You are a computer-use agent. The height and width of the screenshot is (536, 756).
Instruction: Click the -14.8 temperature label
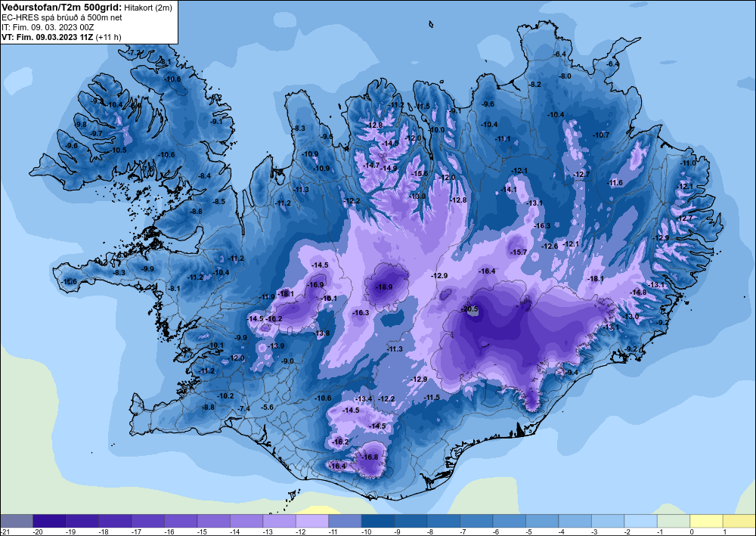pyautogui.click(x=638, y=292)
